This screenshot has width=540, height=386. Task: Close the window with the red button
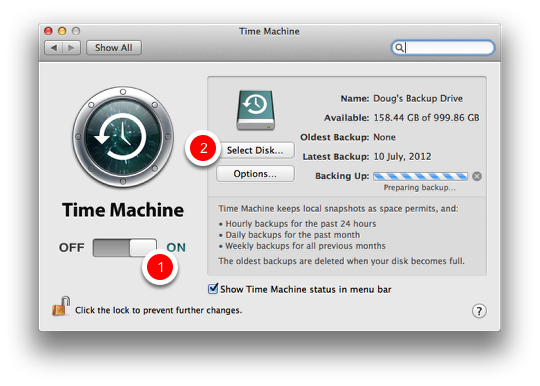(48, 31)
